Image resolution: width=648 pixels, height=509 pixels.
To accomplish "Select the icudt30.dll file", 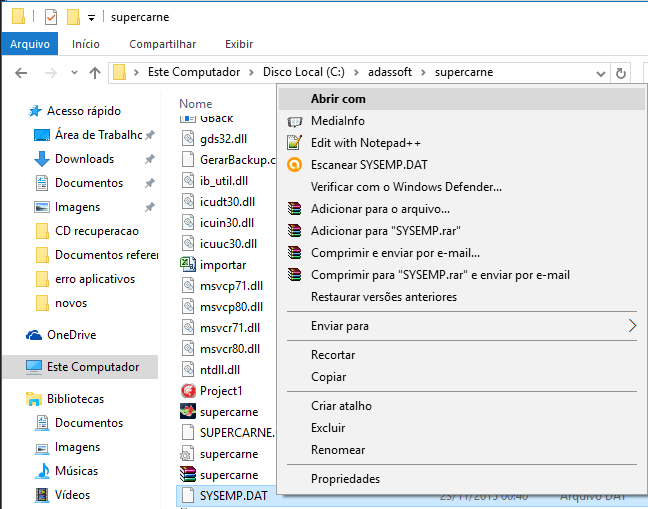I will [x=226, y=202].
